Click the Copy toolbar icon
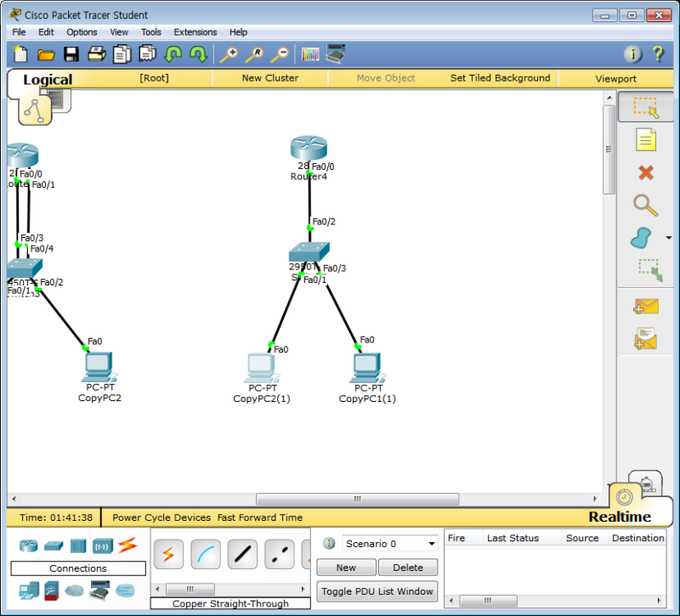The height and width of the screenshot is (616, 680). (122, 54)
